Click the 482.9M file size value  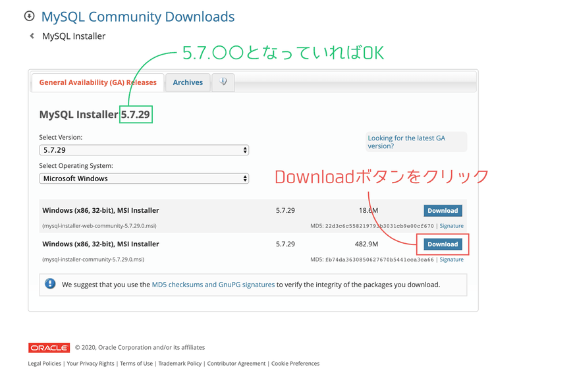[x=367, y=244]
